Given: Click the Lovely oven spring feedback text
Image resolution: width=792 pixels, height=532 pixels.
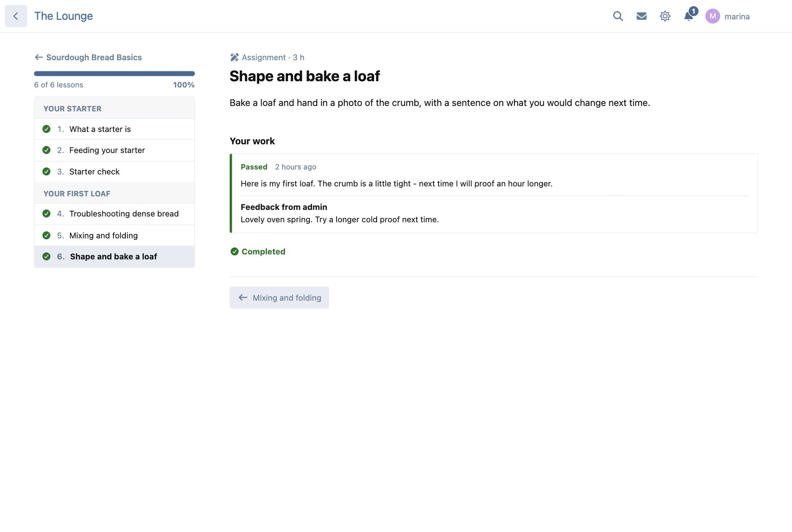Looking at the screenshot, I should 340,220.
